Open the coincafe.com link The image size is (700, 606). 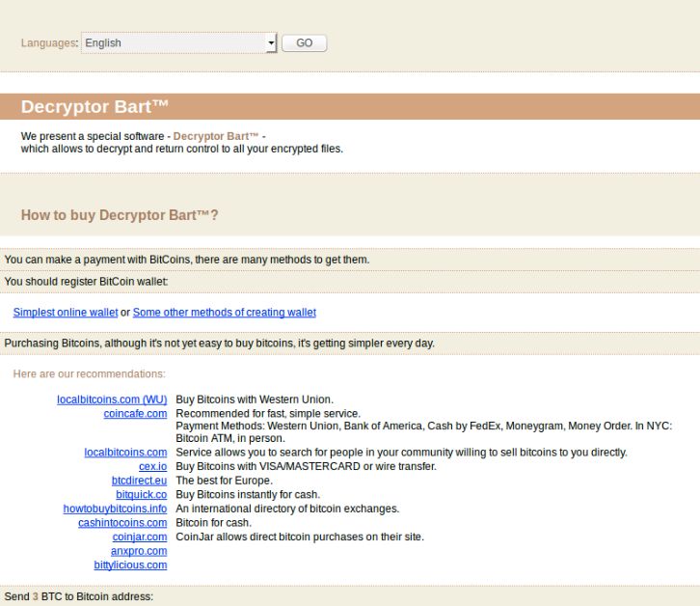click(x=135, y=413)
